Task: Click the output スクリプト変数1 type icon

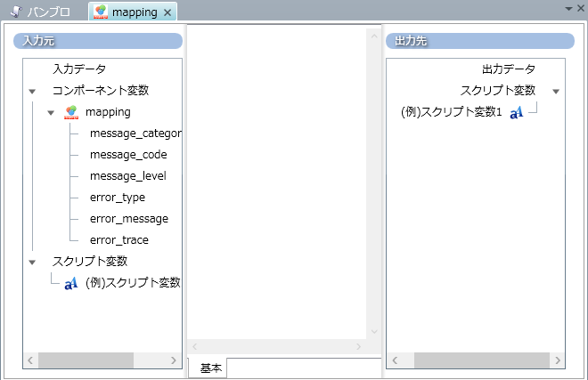Action: (x=516, y=112)
